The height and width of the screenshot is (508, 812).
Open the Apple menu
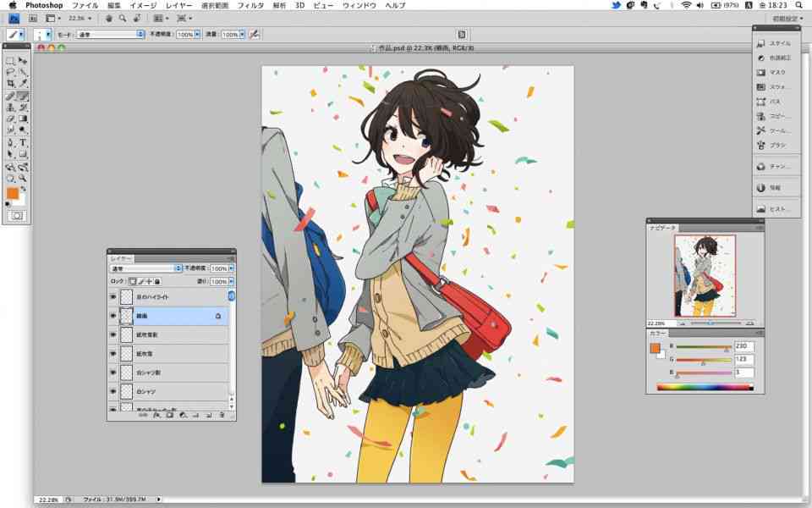pos(13,5)
